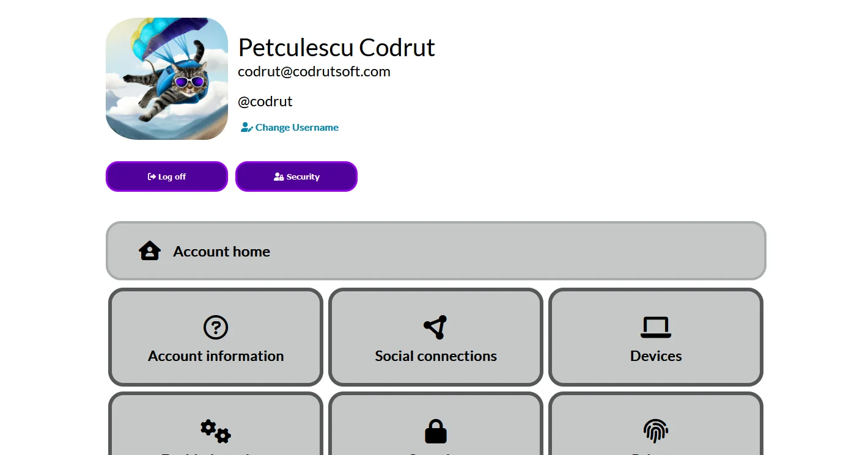Click the fingerprint icon tile
Image resolution: width=868 pixels, height=455 pixels.
(x=656, y=431)
